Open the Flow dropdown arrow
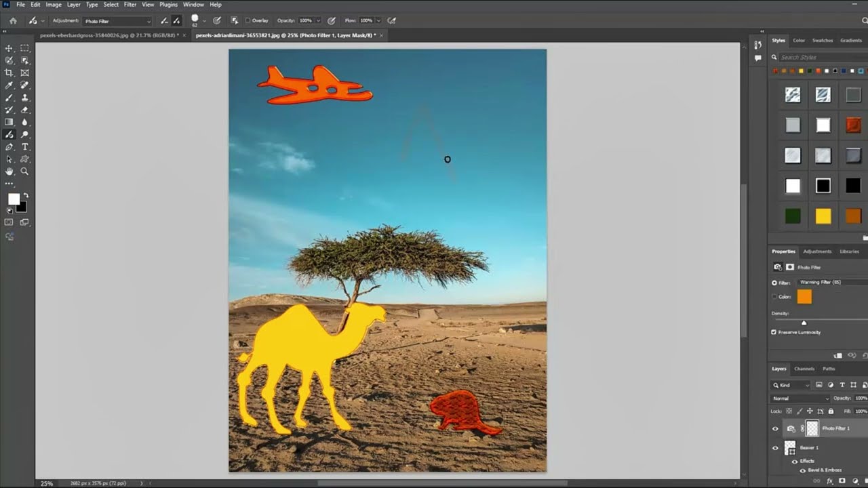 click(x=378, y=21)
